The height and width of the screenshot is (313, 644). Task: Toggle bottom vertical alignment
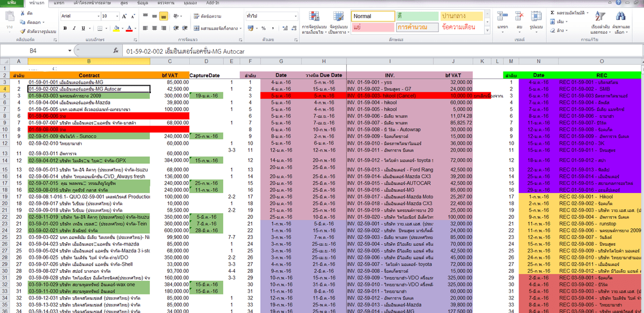pyautogui.click(x=163, y=16)
